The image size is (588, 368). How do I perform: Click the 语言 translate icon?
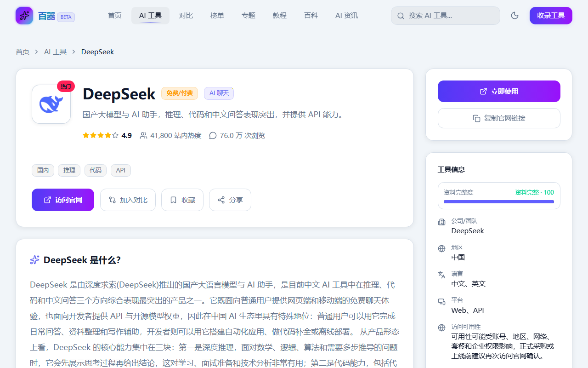point(442,275)
